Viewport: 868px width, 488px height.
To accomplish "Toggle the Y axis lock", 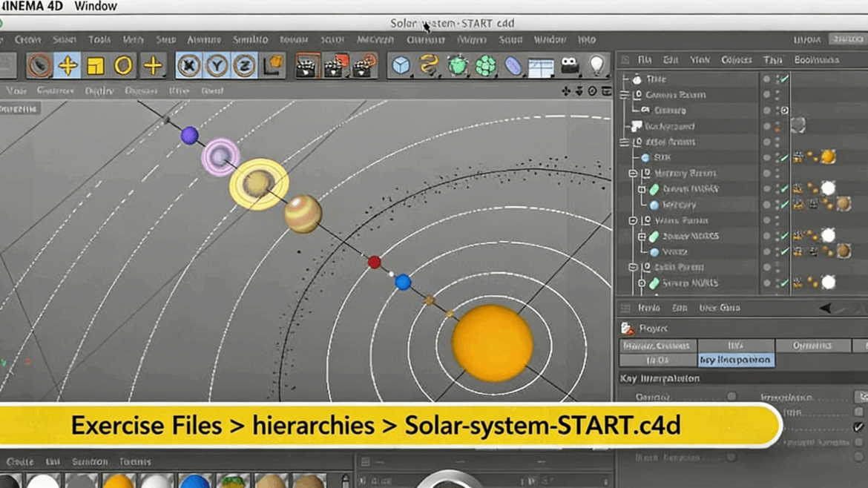I will coord(217,66).
